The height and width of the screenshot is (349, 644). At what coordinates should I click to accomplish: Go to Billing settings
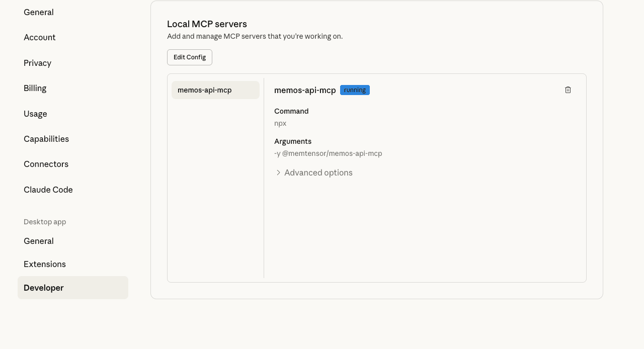[35, 88]
